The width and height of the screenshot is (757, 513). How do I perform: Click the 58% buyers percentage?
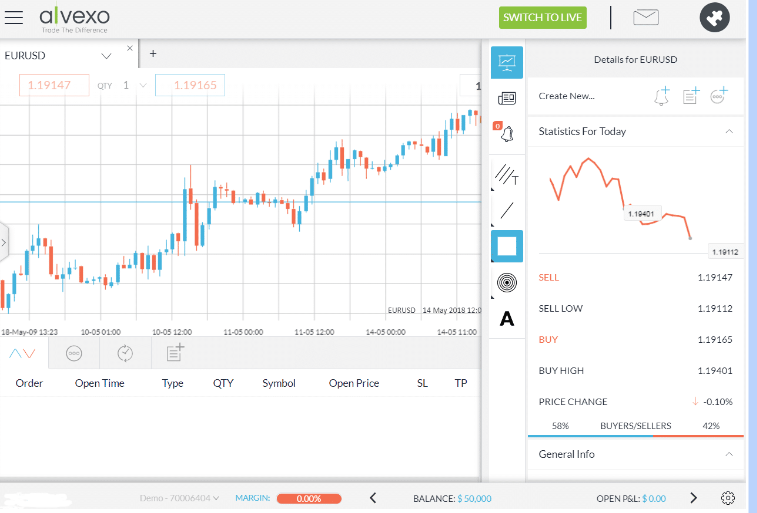[x=561, y=426]
